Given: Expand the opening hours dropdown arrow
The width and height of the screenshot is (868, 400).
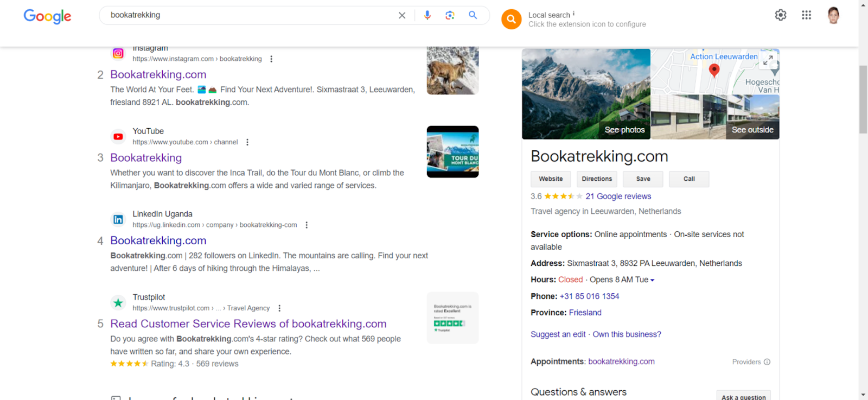Looking at the screenshot, I should [652, 280].
